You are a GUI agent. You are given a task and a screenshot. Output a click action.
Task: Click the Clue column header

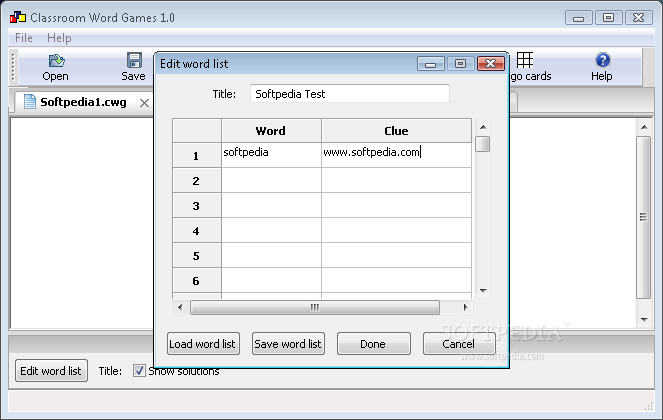(x=396, y=131)
